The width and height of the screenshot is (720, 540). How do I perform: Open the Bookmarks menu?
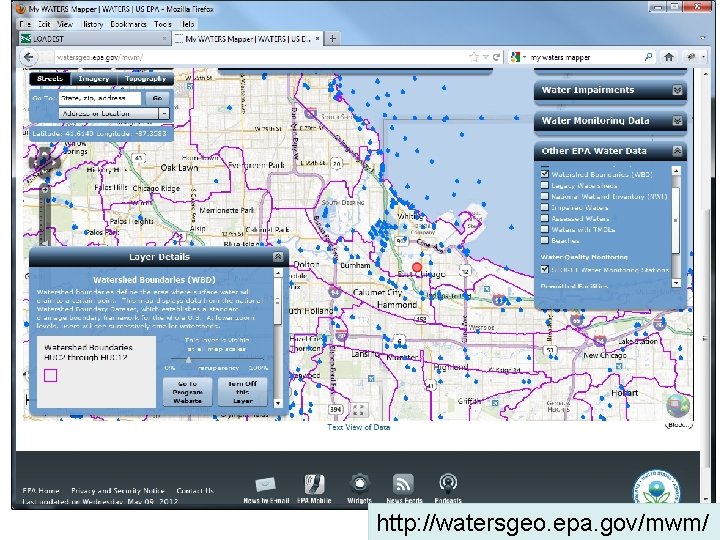point(129,24)
